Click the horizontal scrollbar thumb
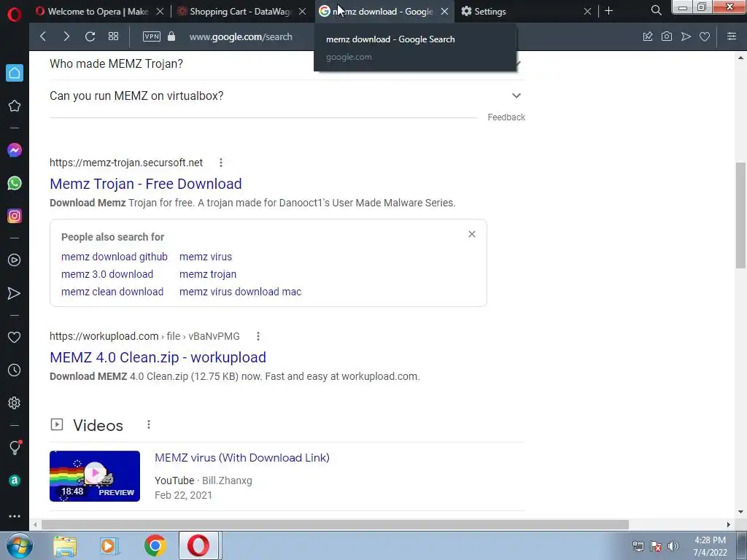 [335, 525]
